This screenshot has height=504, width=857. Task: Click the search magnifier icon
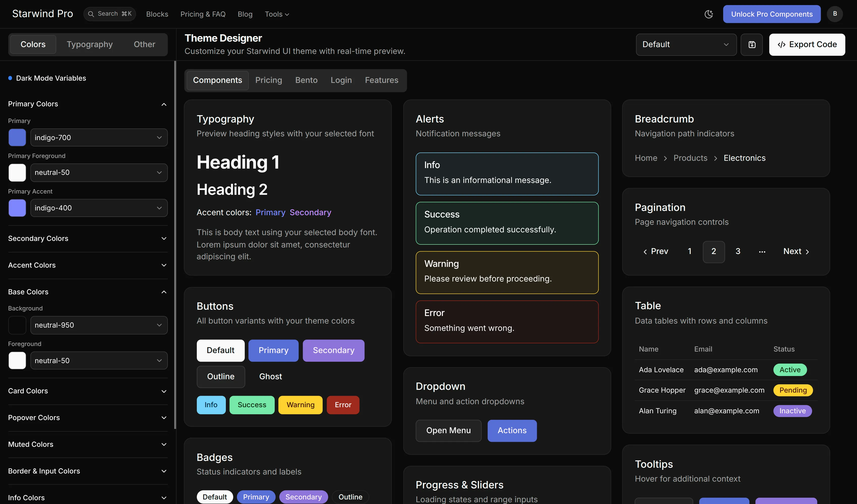point(91,14)
